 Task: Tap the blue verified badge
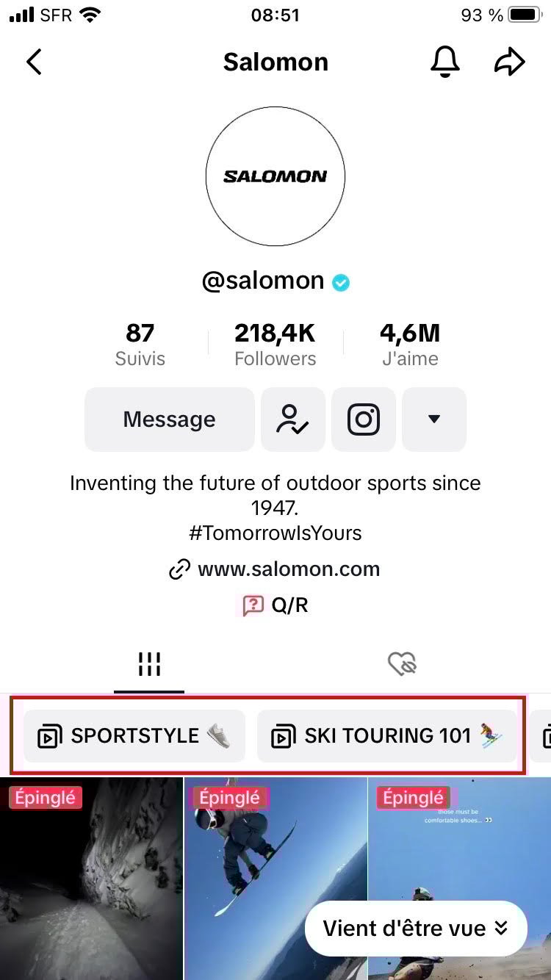click(341, 282)
